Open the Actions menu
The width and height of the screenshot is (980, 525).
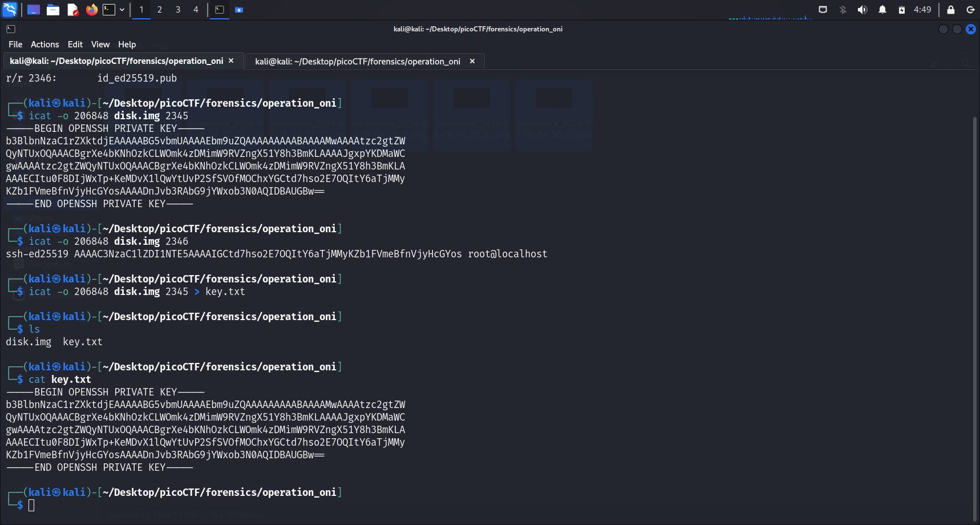pos(44,45)
